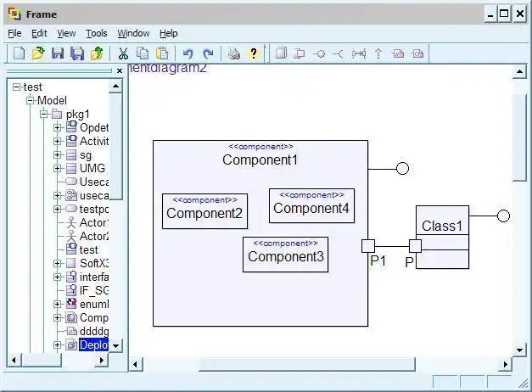Select port P square on Class1

coord(415,246)
